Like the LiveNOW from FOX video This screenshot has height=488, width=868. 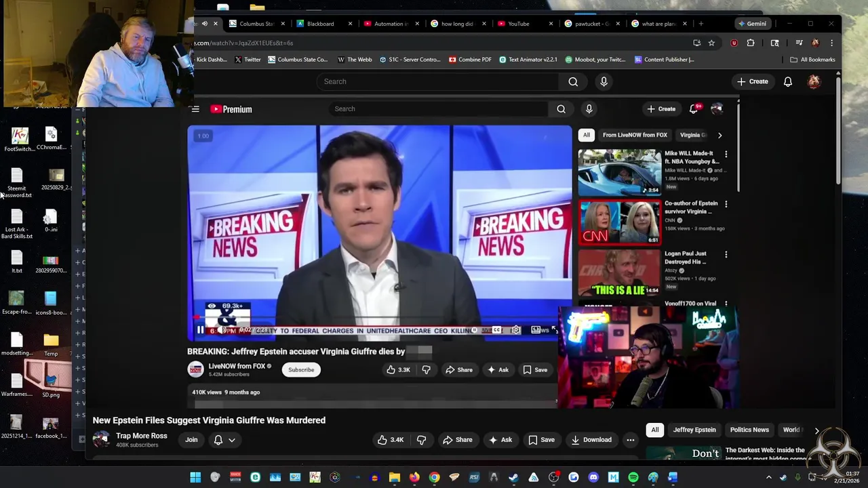click(398, 370)
